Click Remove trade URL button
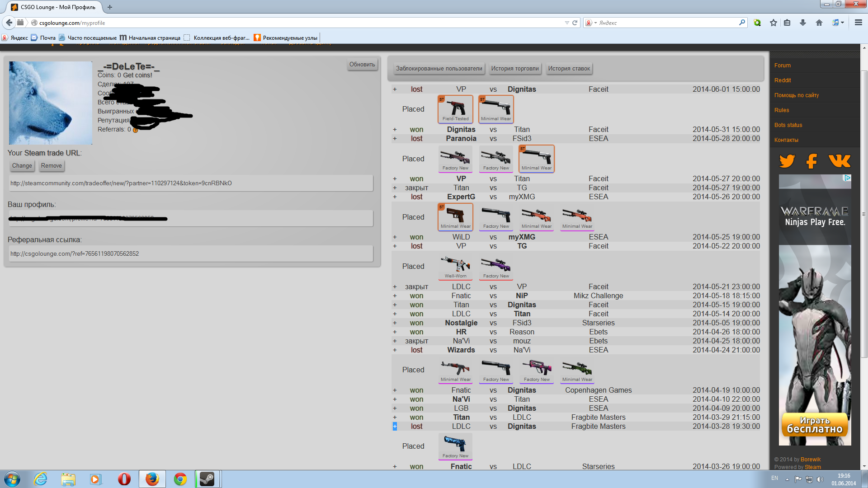Screen dimensions: 868x488 click(52, 166)
